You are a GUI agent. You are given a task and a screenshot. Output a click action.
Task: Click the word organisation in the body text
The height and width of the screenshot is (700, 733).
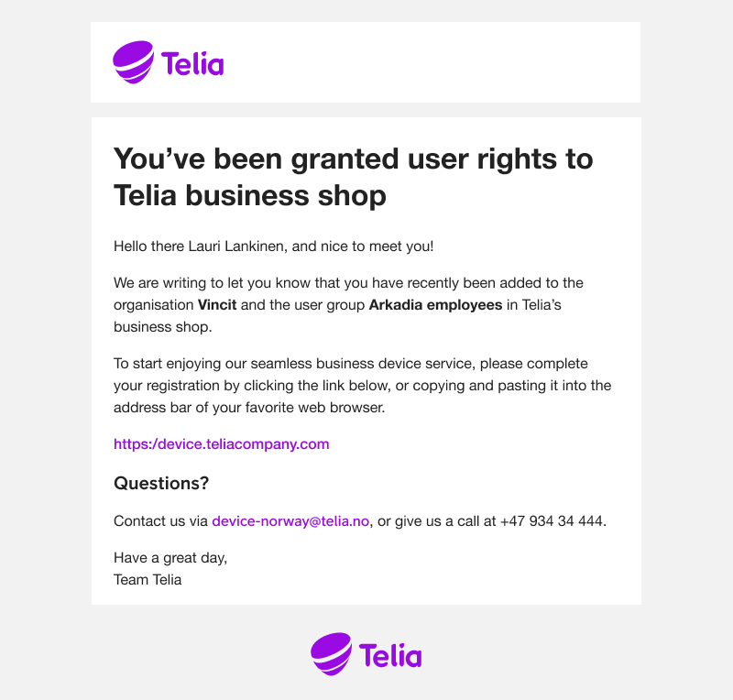[x=153, y=305]
